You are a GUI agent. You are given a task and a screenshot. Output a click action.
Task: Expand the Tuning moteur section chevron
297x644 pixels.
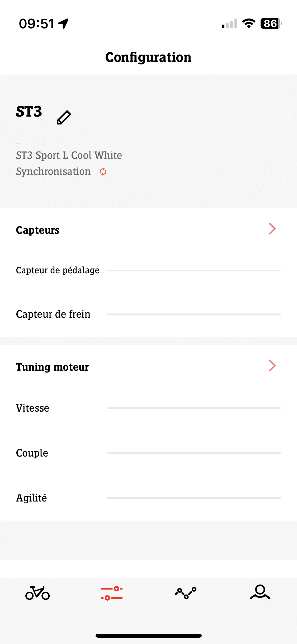[x=272, y=366]
